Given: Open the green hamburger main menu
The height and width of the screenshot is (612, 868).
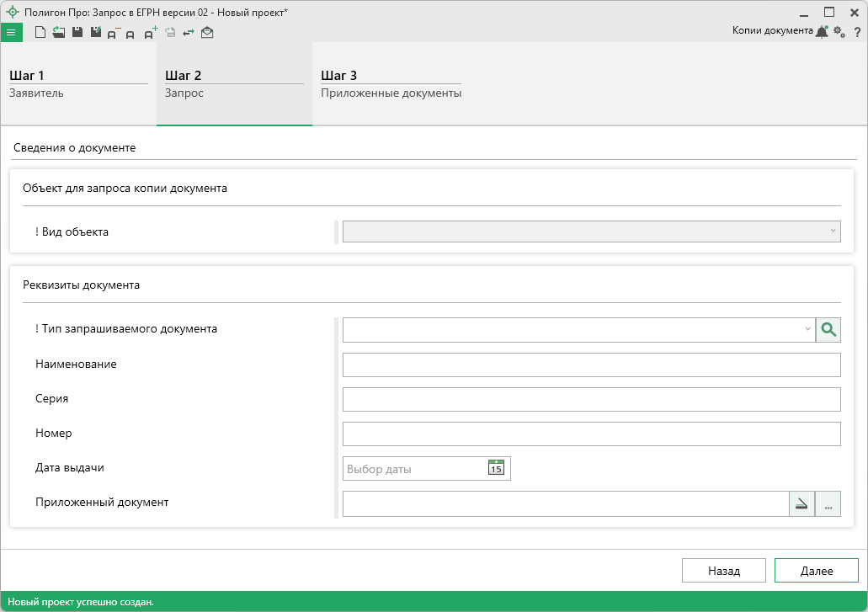Looking at the screenshot, I should coord(11,33).
